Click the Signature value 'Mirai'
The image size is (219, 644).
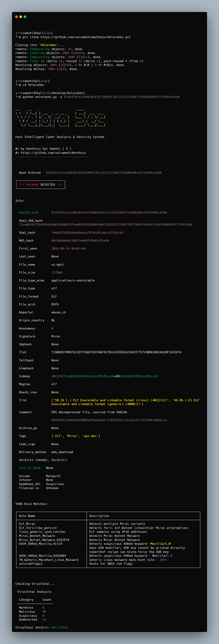(x=56, y=336)
